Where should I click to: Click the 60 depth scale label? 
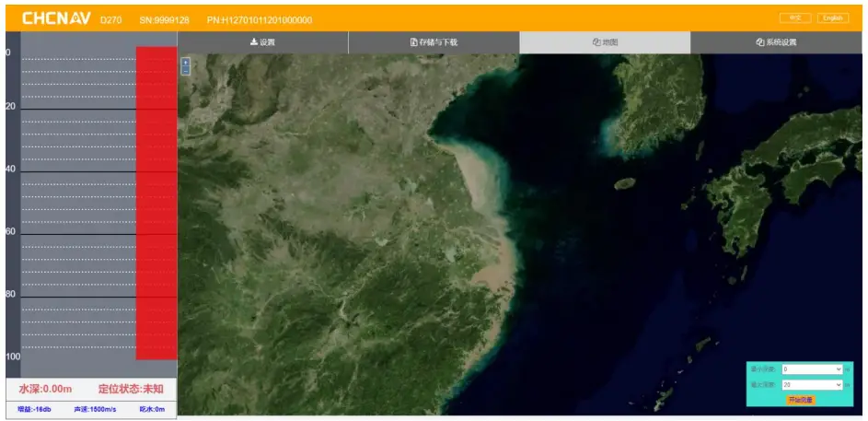(x=10, y=231)
